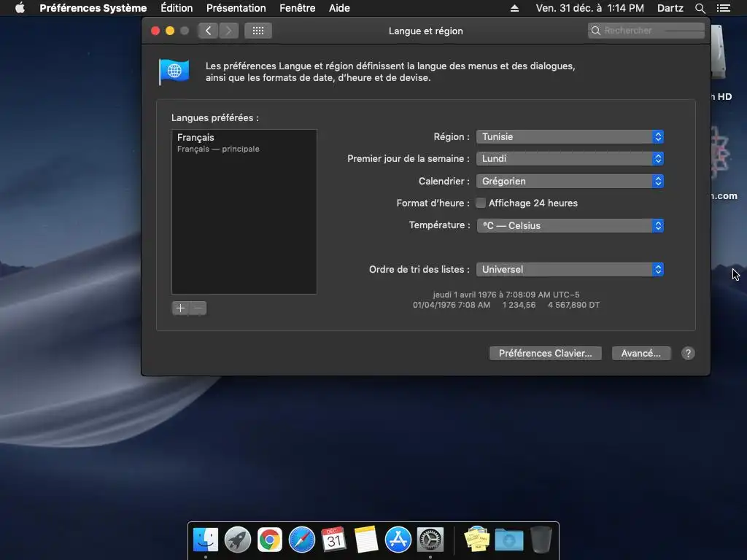Show all preferences grid icon
This screenshot has height=560, width=747.
coord(258,31)
